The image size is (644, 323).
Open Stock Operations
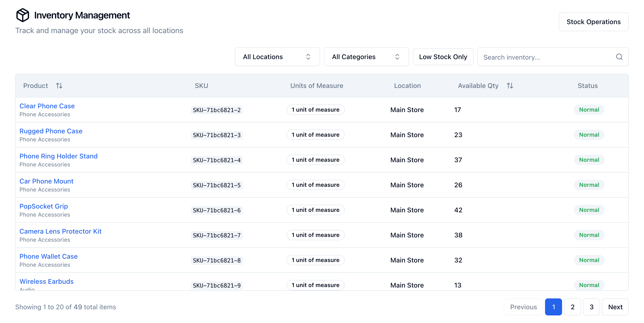(594, 22)
